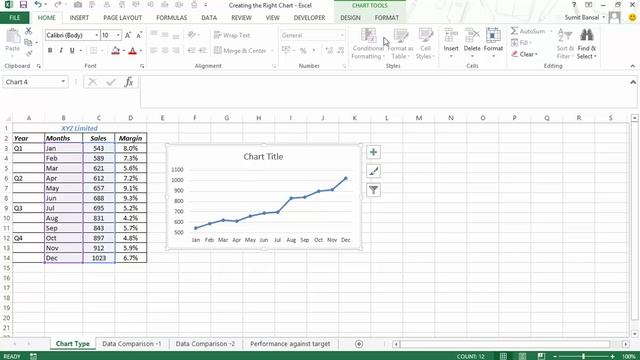Open the font size dropdown

click(118, 36)
